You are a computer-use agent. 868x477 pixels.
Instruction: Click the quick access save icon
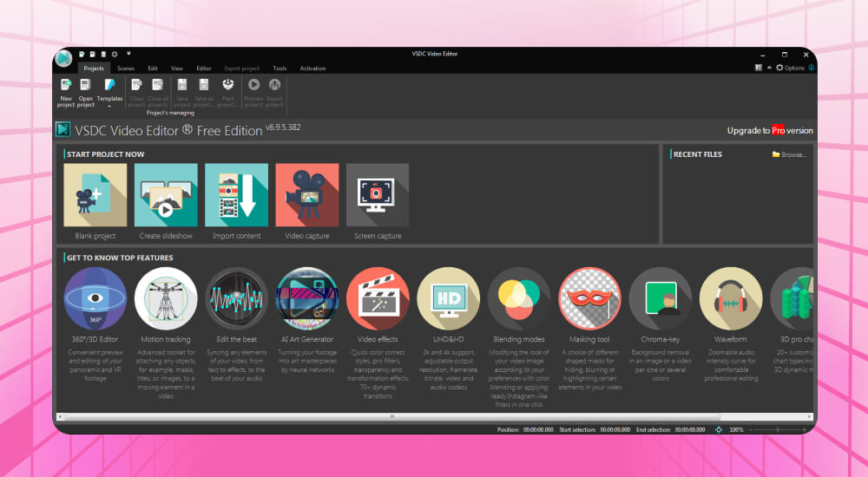(x=103, y=55)
